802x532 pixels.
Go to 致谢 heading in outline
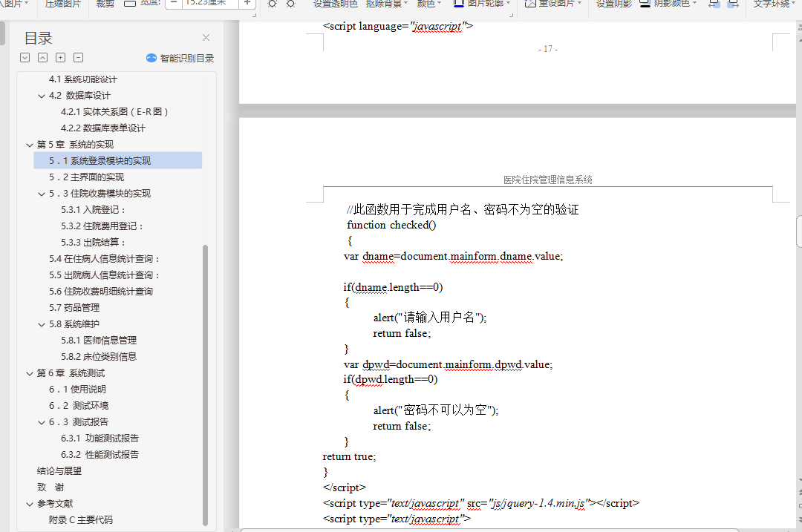pyautogui.click(x=50, y=487)
